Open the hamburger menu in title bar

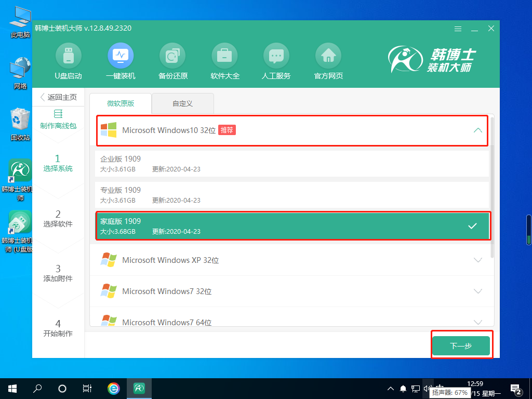tap(458, 29)
